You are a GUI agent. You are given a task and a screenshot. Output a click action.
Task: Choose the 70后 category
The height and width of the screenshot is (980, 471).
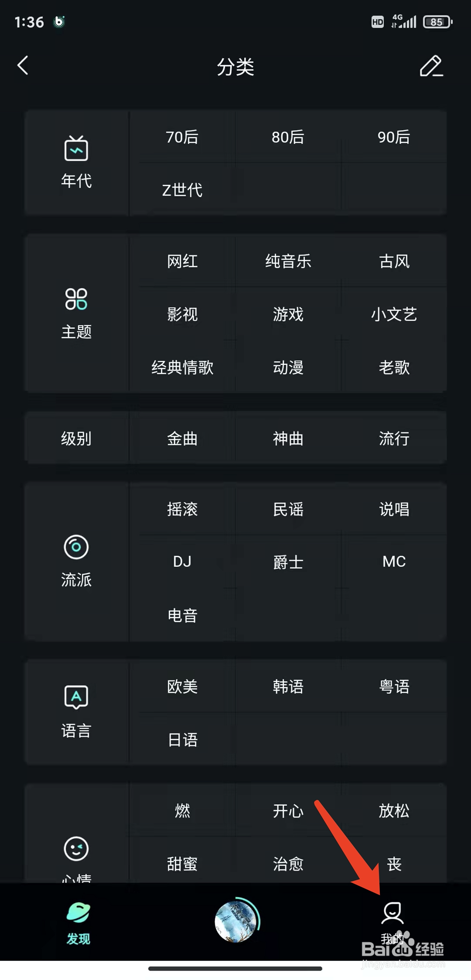pyautogui.click(x=182, y=137)
